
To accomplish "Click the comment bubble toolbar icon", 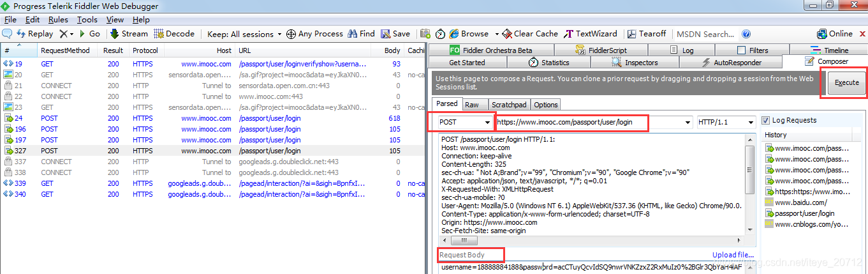I will point(8,34).
